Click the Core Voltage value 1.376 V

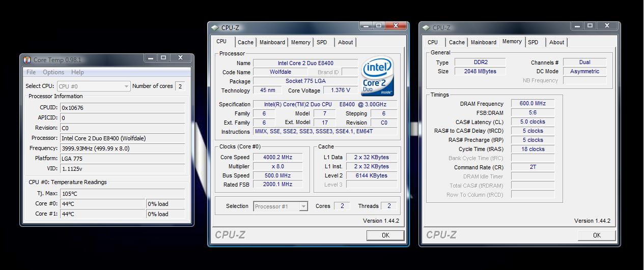341,91
